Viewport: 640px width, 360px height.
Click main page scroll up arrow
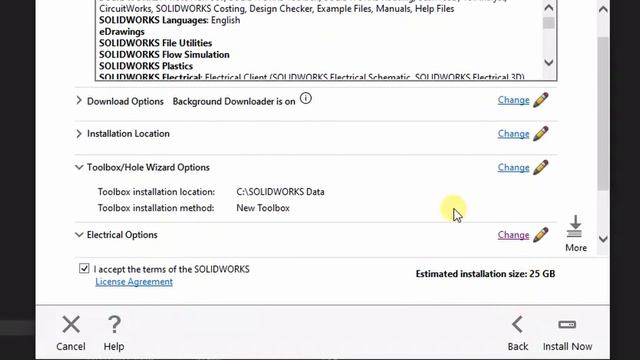[603, 9]
